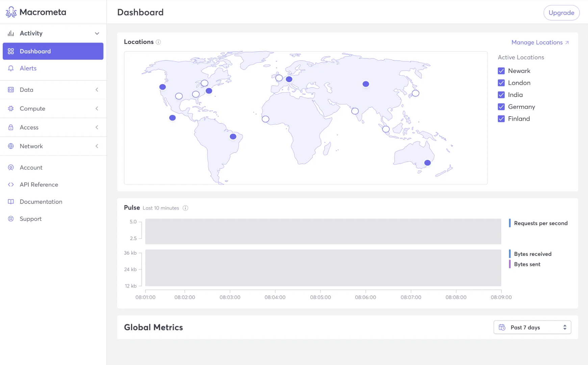Screen dimensions: 588x365
Task: Open the Documentation page label
Action: (41, 202)
